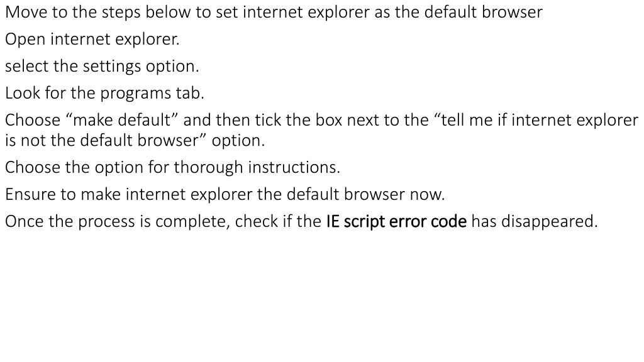Click the words "default browser" in the heading
This screenshot has width=644, height=362.
[484, 12]
